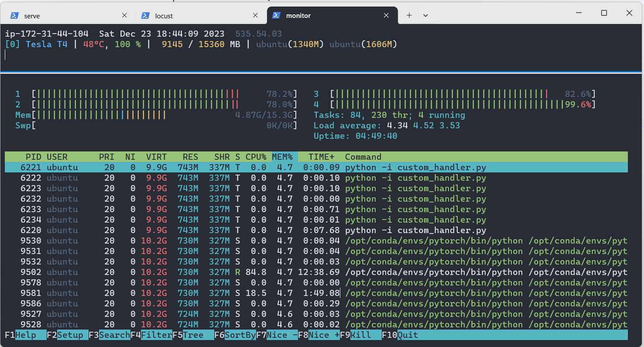Sort by CPU% column header
Image resolution: width=644 pixels, height=347 pixels.
click(x=256, y=157)
